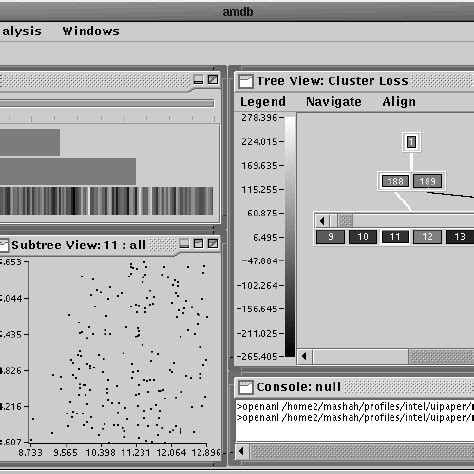Open the Navigate menu in Tree View
Image resolution: width=474 pixels, height=474 pixels.
334,102
